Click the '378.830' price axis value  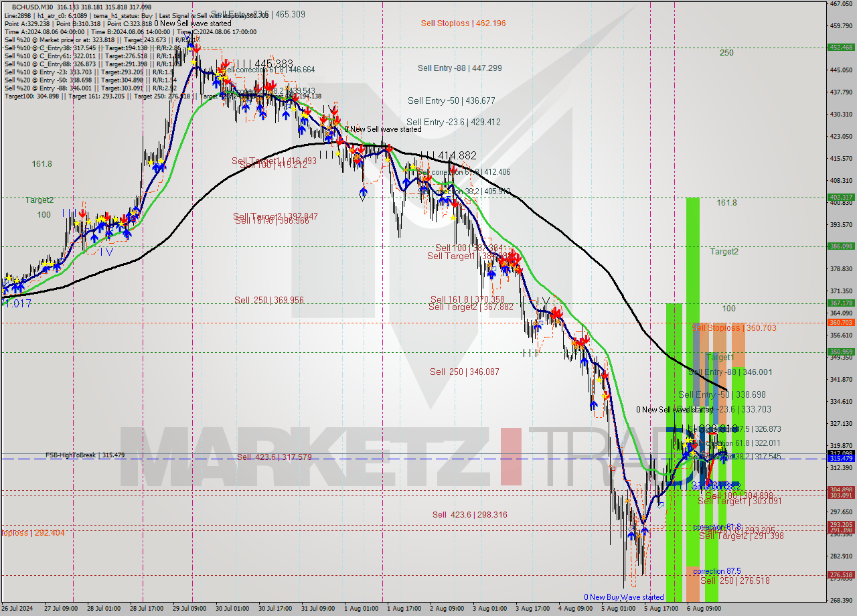(x=841, y=268)
